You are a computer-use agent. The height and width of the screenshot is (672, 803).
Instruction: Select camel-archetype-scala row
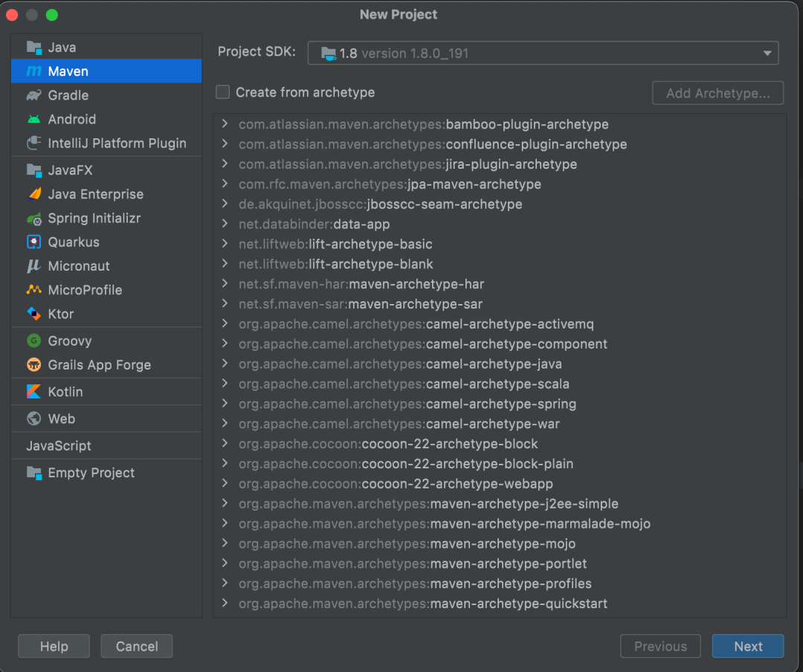[500, 384]
